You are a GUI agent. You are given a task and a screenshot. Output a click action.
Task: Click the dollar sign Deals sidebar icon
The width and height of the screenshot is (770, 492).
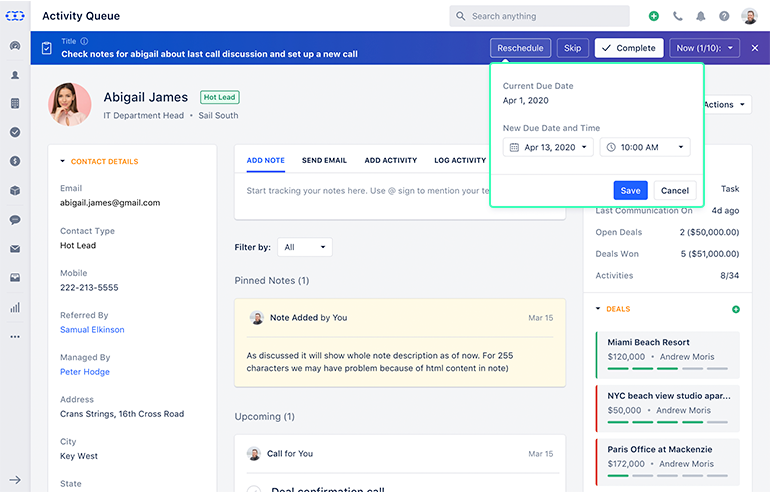[15, 161]
